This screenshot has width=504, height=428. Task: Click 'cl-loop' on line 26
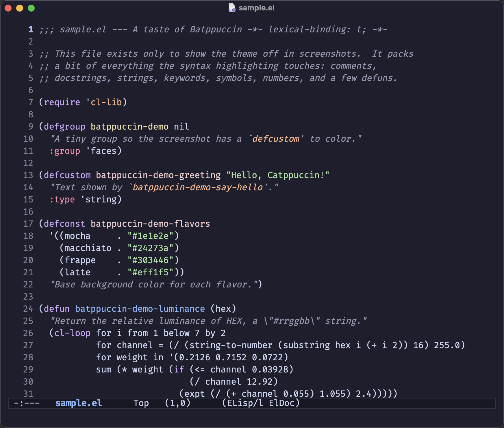(72, 333)
